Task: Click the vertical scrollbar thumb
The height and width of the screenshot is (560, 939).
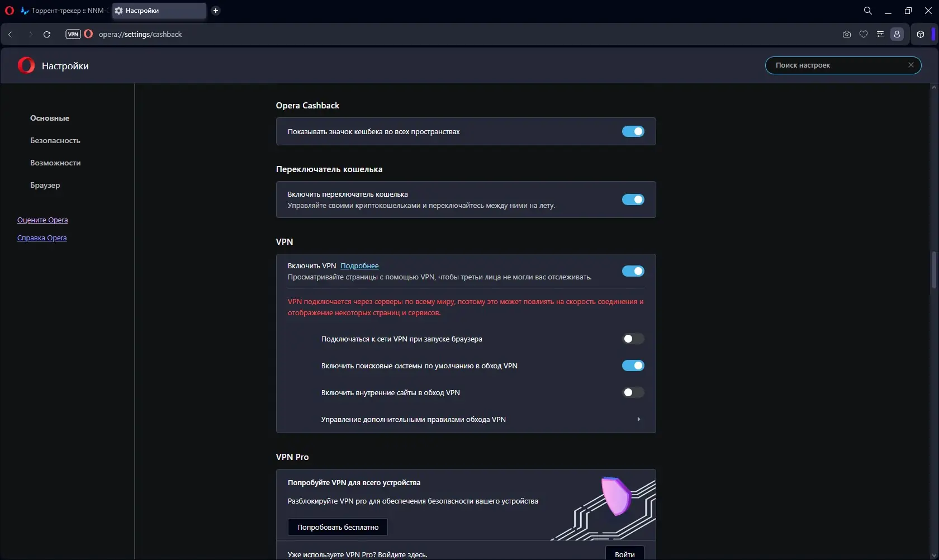Action: [x=933, y=270]
